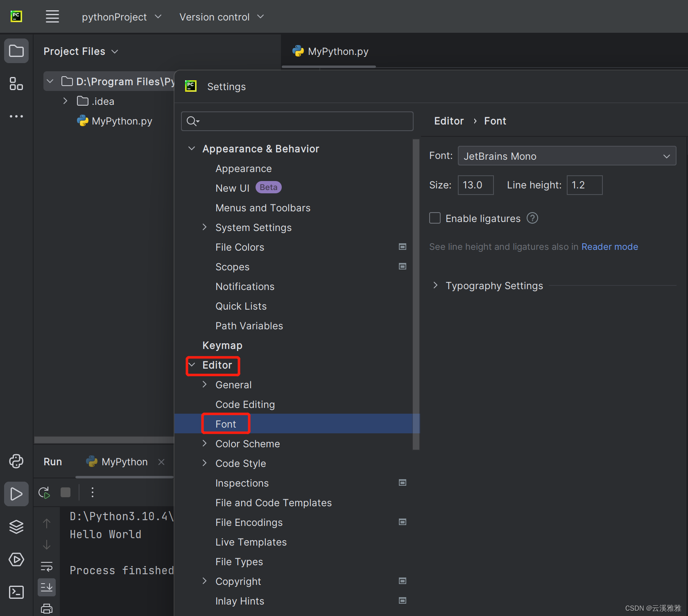Collapse the Appearance & Behavior section
Image resolution: width=688 pixels, height=616 pixels.
191,149
